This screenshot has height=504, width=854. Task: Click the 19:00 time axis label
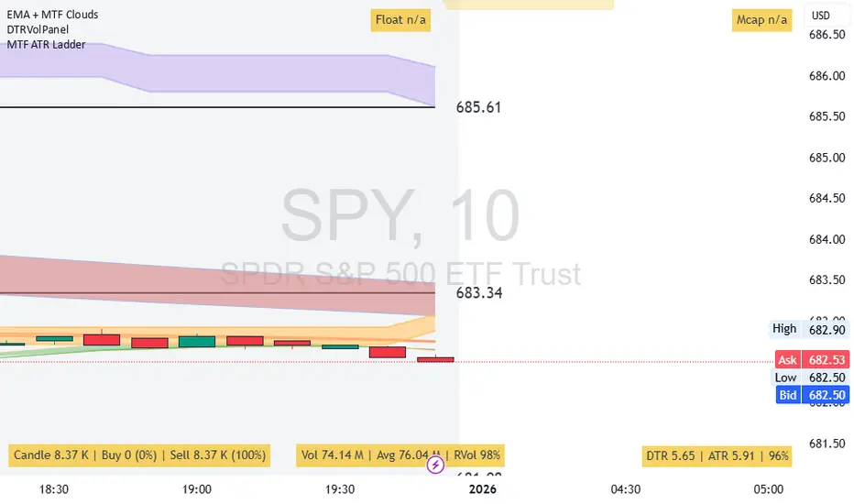[x=197, y=488]
